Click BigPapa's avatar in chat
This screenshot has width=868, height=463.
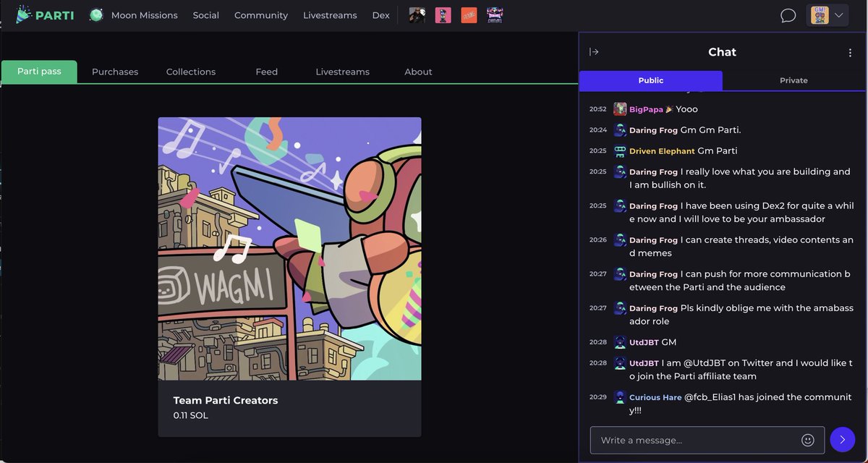click(x=620, y=109)
